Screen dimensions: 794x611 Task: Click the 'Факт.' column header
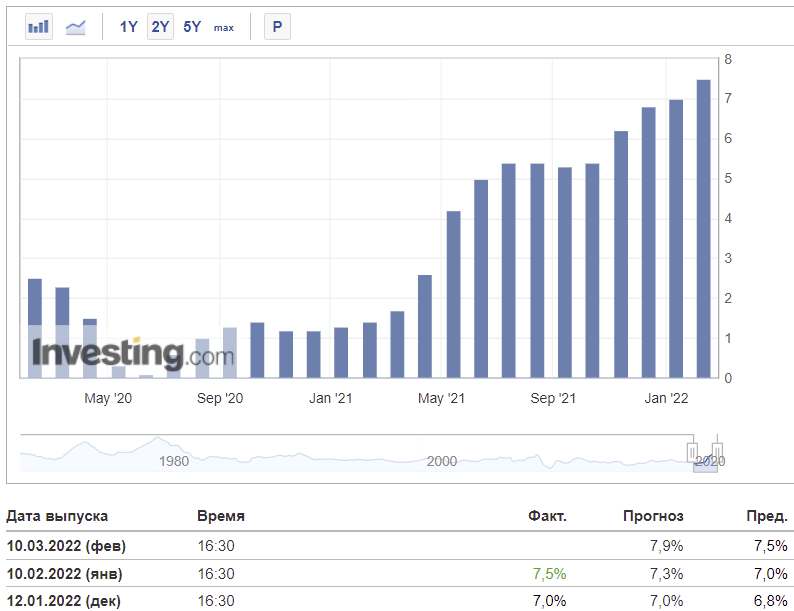(547, 516)
